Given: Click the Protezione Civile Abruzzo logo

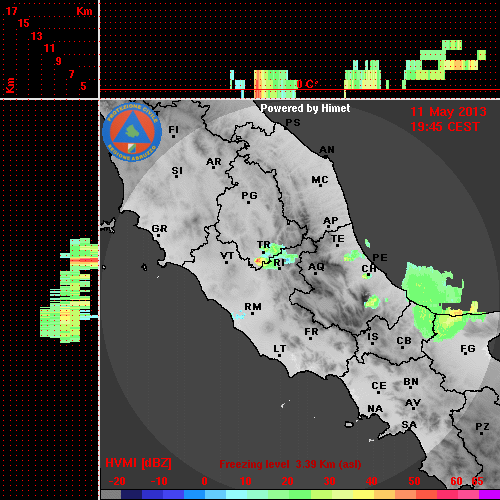Looking at the screenshot, I should (x=132, y=132).
